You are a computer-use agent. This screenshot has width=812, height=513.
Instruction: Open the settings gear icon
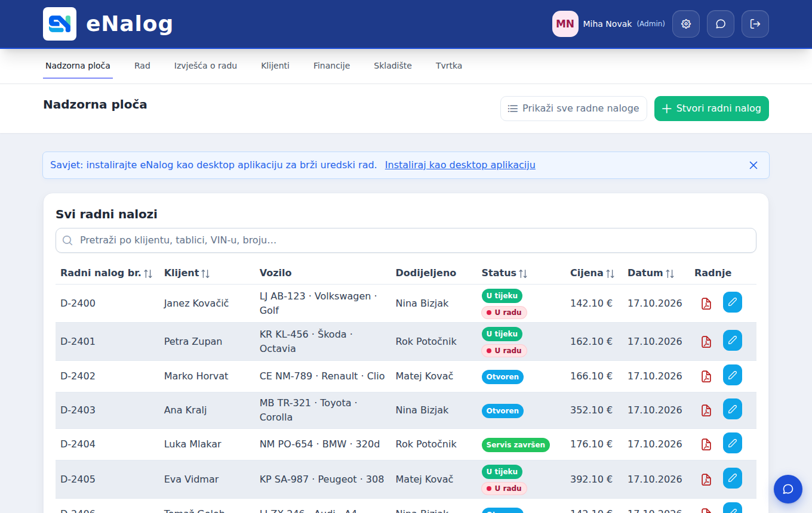coord(686,24)
